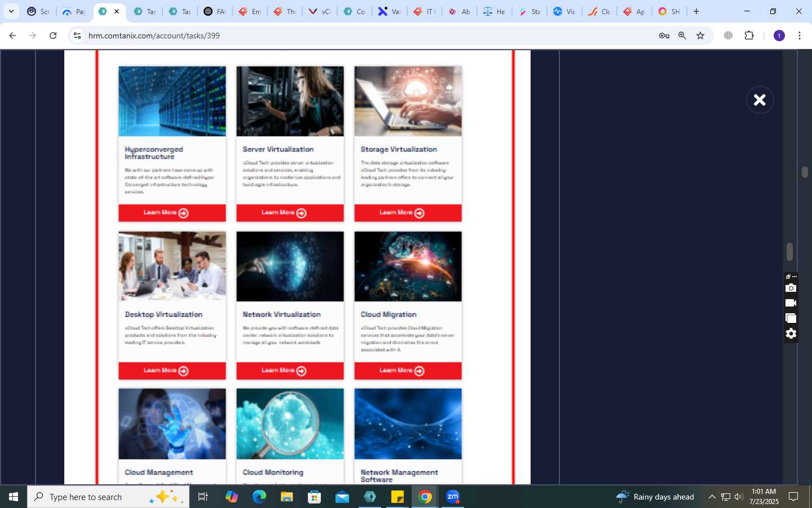Click Learn More under Storage Virtualization
812x508 pixels.
(408, 213)
